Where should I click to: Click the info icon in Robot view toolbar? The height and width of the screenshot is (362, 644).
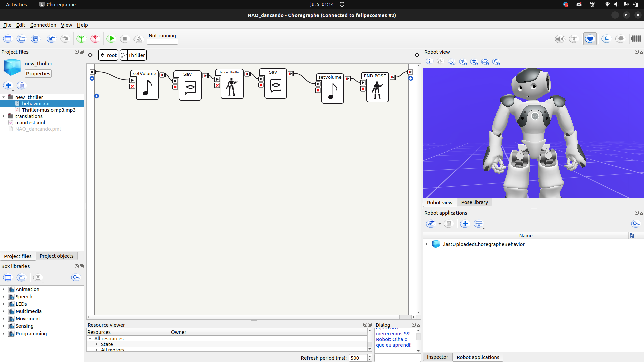429,61
